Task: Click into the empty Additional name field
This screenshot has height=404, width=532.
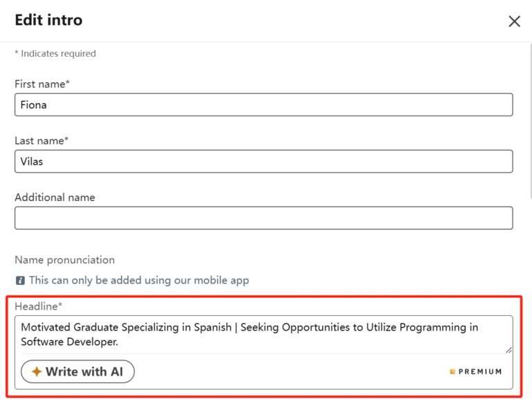Action: click(x=263, y=218)
